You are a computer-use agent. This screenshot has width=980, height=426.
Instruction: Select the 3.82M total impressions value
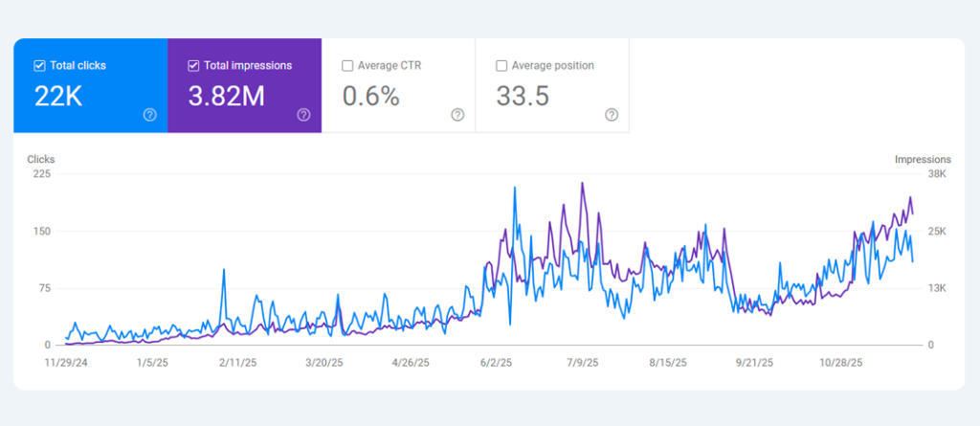(228, 96)
